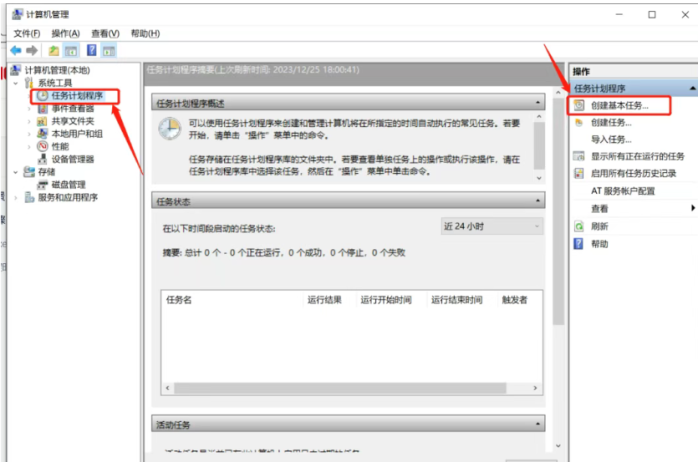
Task: Expand the 服务和应用程序 tree node
Action: (16, 197)
